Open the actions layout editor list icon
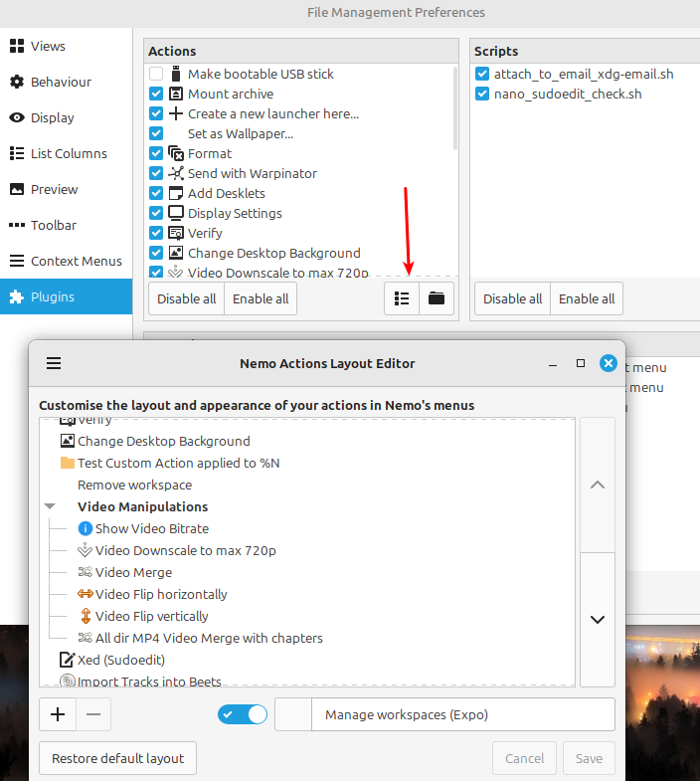Viewport: 700px width, 781px height. (402, 298)
